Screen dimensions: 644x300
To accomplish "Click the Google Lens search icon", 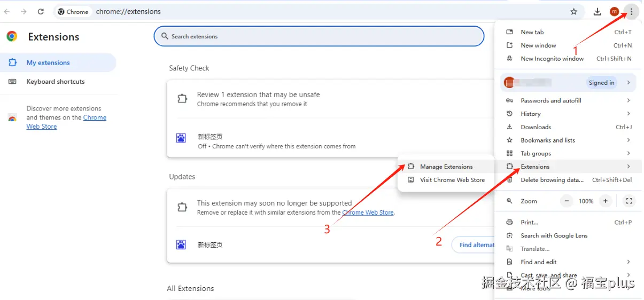I will pos(509,235).
